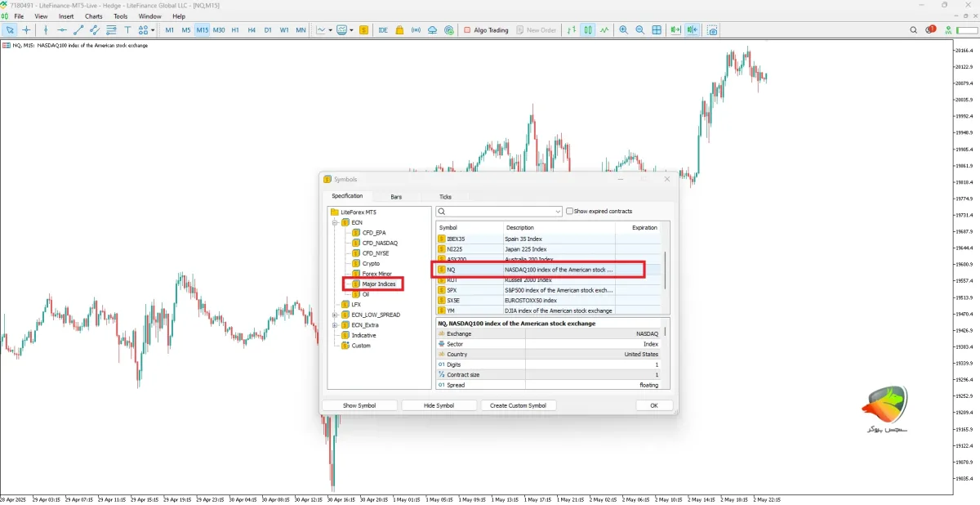Pick the trendline drawing tool
980x505 pixels.
click(78, 30)
